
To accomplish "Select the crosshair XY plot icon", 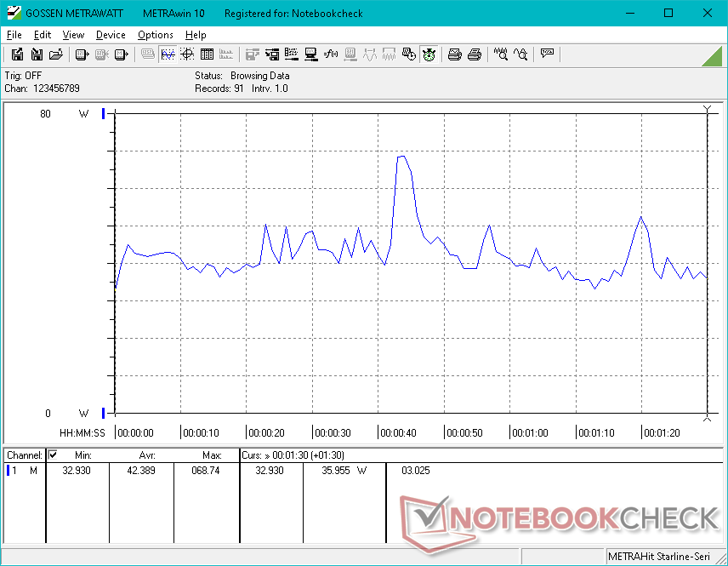I will point(187,54).
